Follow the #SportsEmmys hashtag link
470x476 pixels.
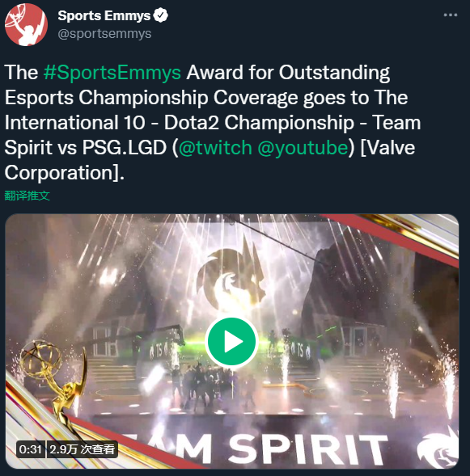tap(112, 73)
